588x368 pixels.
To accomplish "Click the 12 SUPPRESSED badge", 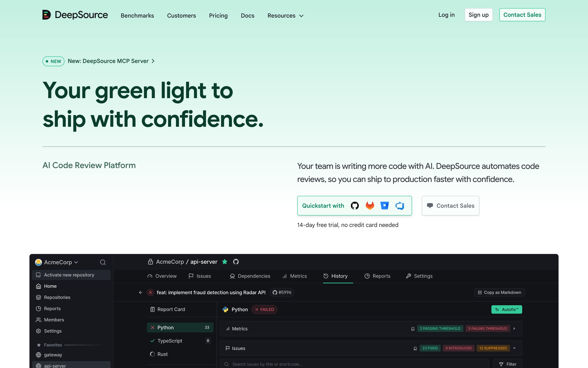I will tap(493, 348).
